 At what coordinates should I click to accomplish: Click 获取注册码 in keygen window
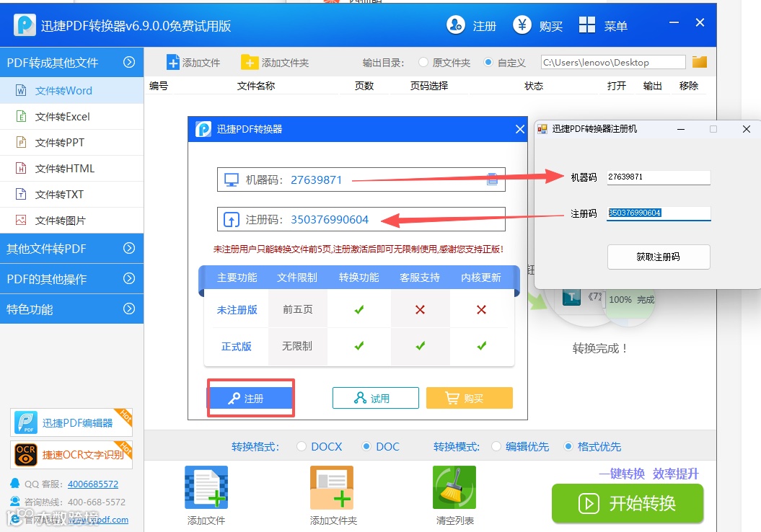click(x=659, y=257)
